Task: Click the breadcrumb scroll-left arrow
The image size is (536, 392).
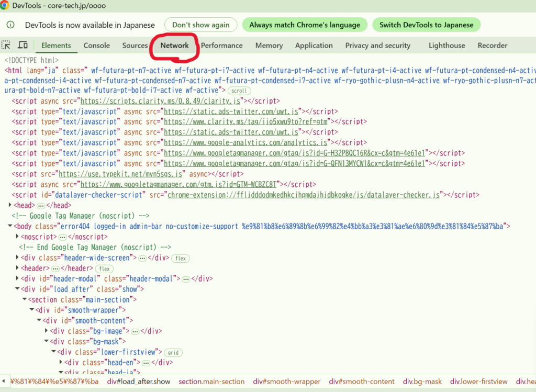Action: tap(4, 382)
